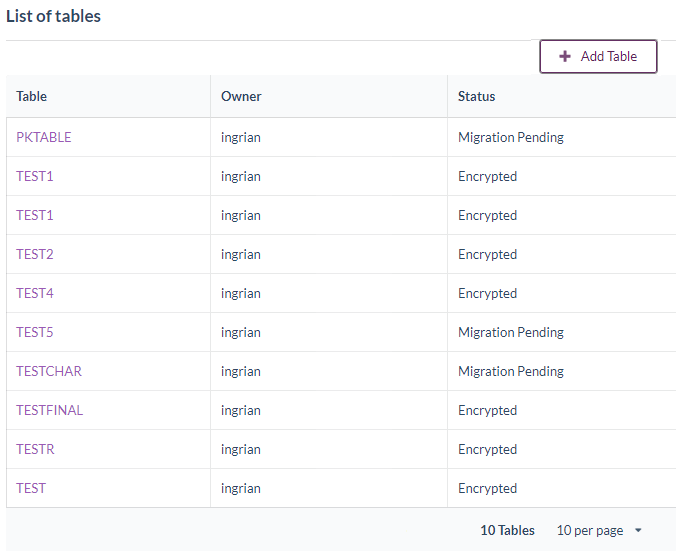Click the Owner column header
Viewport: 683px width, 551px height.
point(241,97)
